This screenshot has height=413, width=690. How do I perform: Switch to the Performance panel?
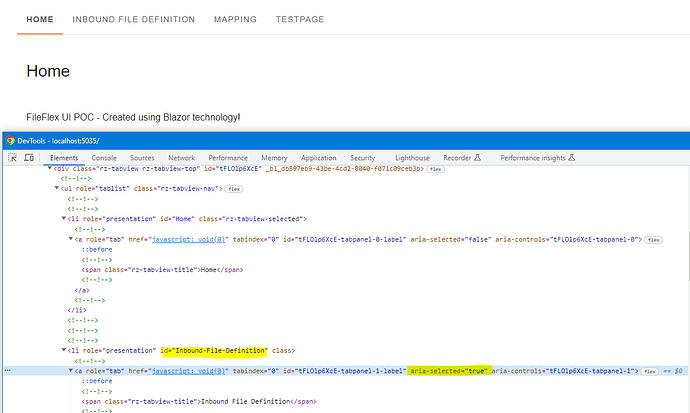click(x=228, y=158)
